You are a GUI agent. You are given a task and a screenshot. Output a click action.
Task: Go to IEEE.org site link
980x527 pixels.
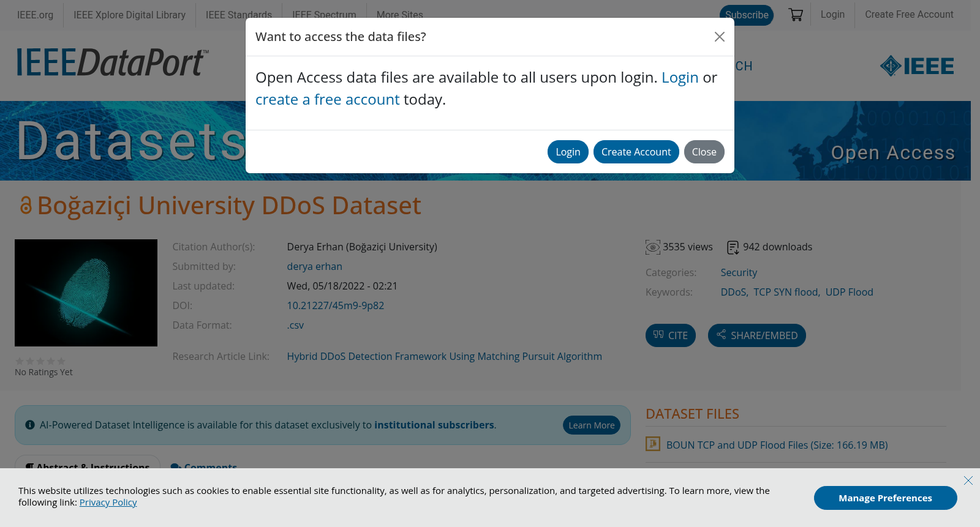[35, 15]
